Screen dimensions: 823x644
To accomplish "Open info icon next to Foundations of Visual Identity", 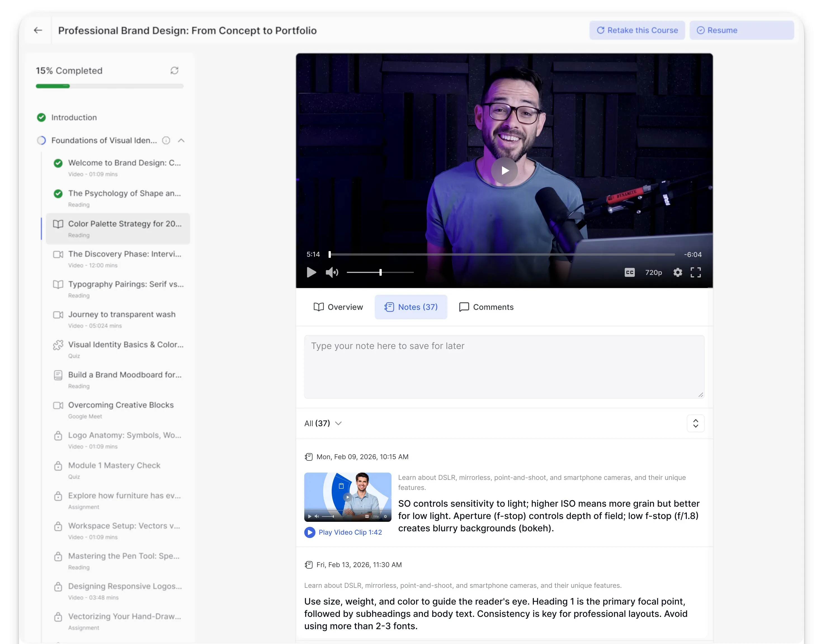I will coord(166,140).
